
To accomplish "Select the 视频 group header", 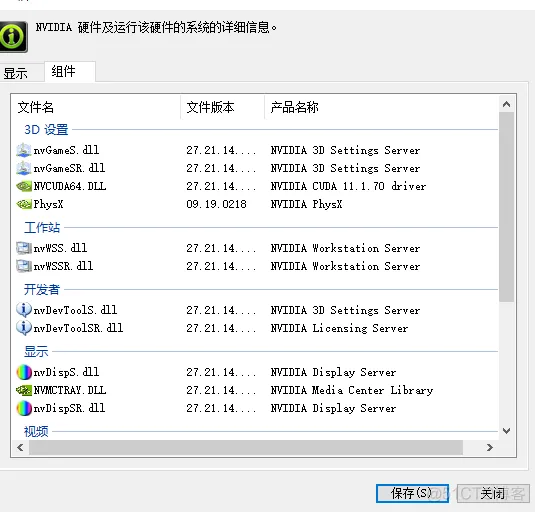I will [36, 431].
